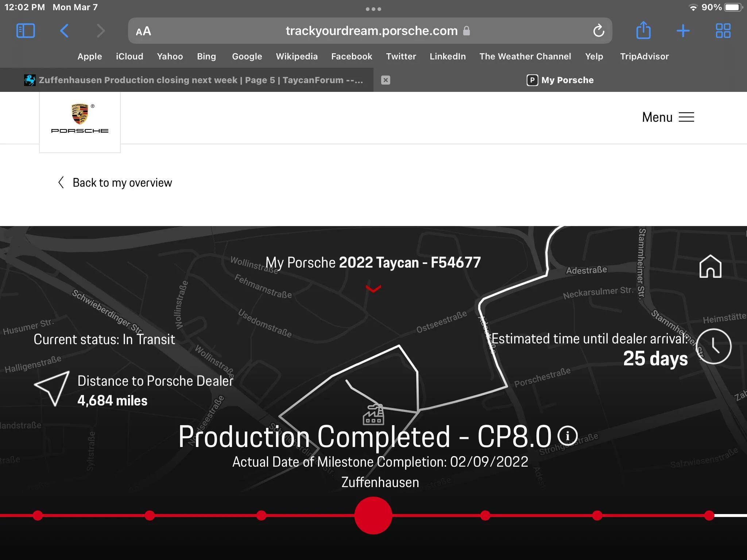Tap the battery status indicator
Viewport: 747px width, 560px height.
point(733,7)
